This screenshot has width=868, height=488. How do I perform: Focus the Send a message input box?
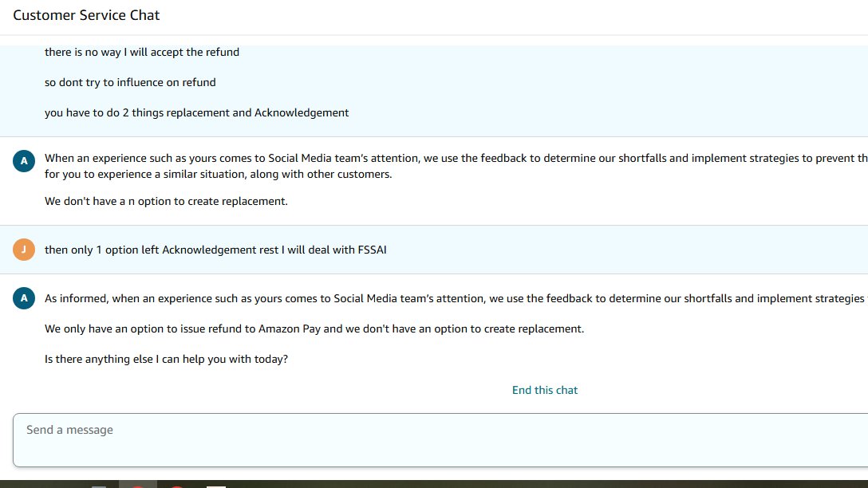(x=440, y=440)
